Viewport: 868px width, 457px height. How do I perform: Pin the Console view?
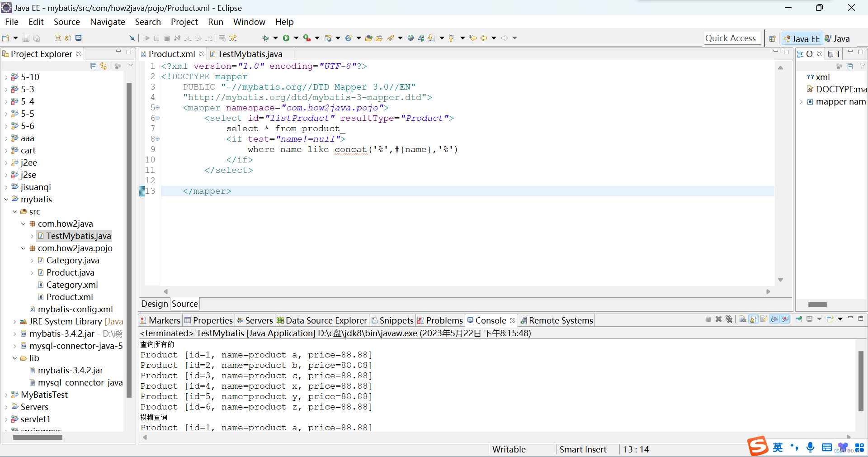[798, 319]
